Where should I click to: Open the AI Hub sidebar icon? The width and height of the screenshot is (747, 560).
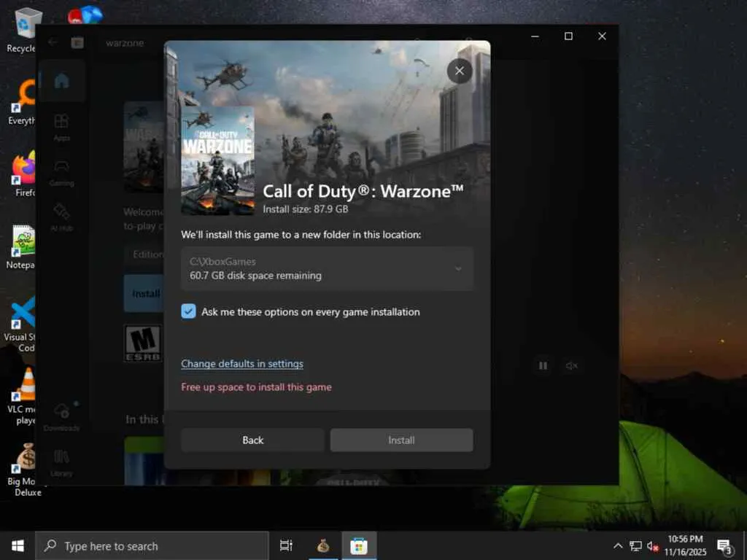tap(61, 217)
